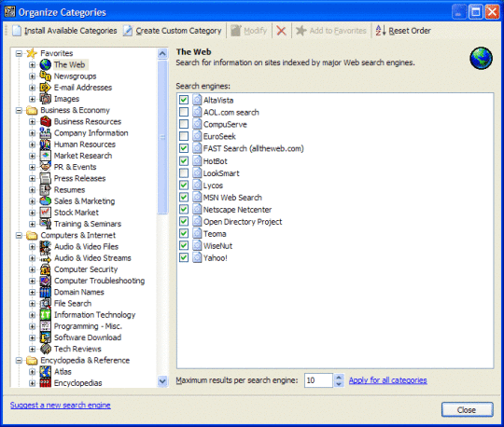Viewport: 504px width, 427px height.
Task: Click the File Search magnifier icon
Action: pyautogui.click(x=46, y=303)
